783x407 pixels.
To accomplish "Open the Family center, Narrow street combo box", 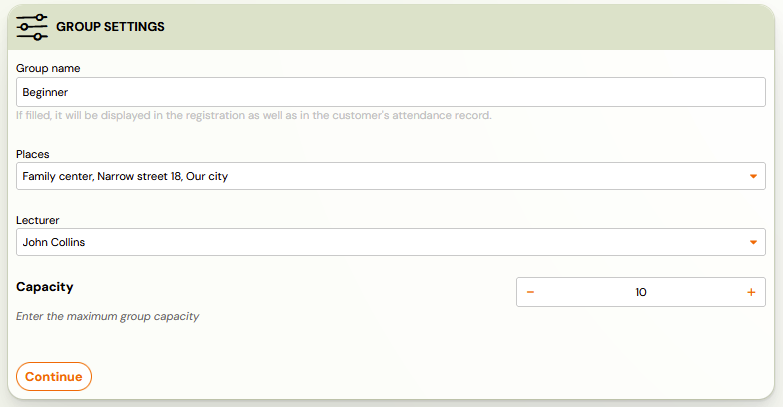I will 391,176.
